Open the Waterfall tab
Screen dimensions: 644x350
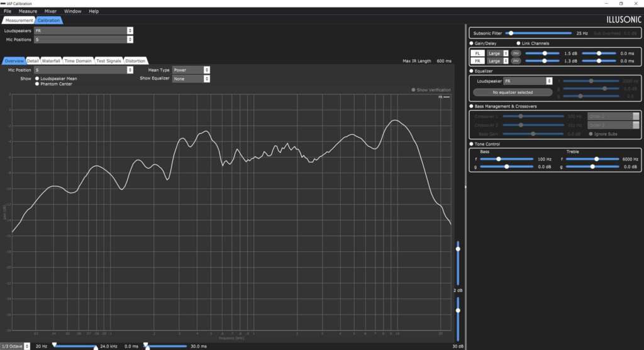click(x=51, y=61)
